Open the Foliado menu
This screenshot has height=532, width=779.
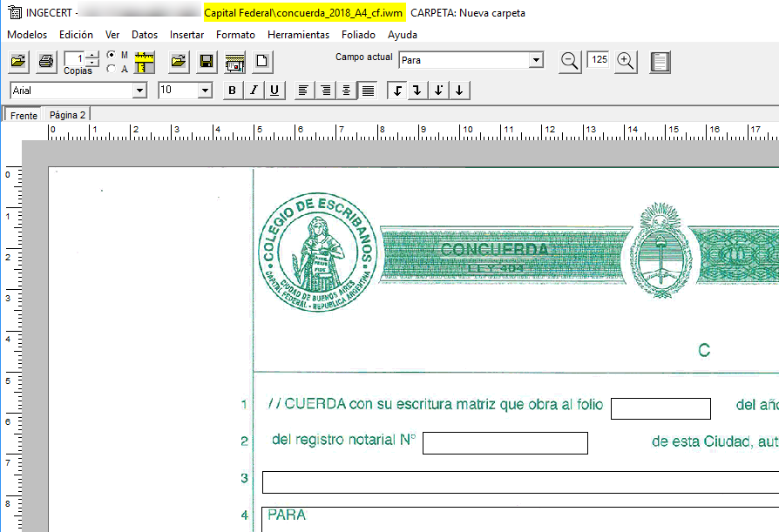coord(358,35)
